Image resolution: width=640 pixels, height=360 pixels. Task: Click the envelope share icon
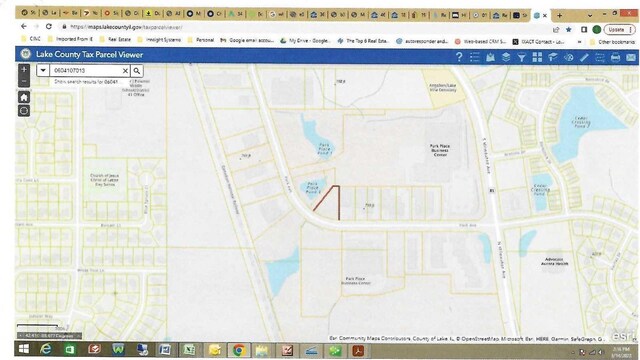tap(631, 58)
